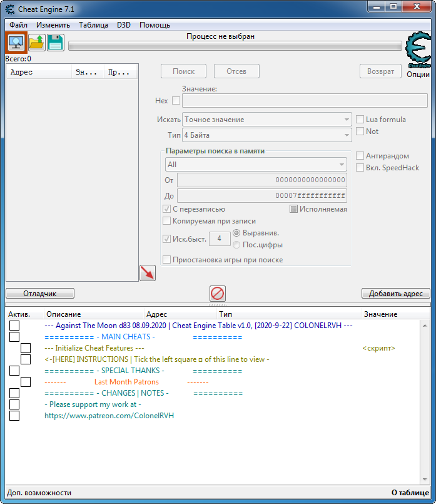The image size is (436, 504).
Task: Click the fast scan alignment value field
Action: point(220,239)
